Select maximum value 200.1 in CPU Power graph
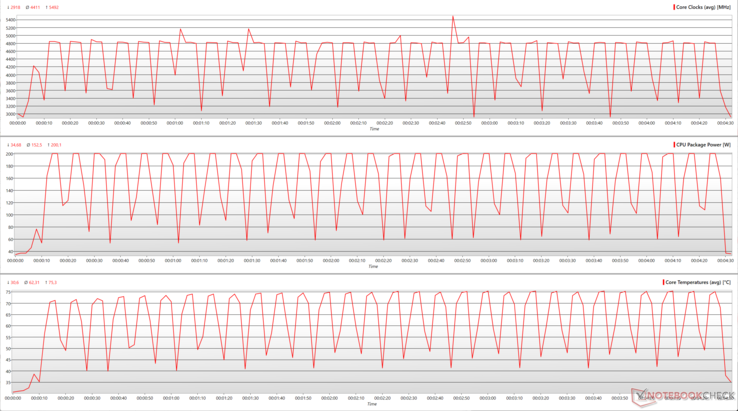The height and width of the screenshot is (411, 738). click(55, 145)
